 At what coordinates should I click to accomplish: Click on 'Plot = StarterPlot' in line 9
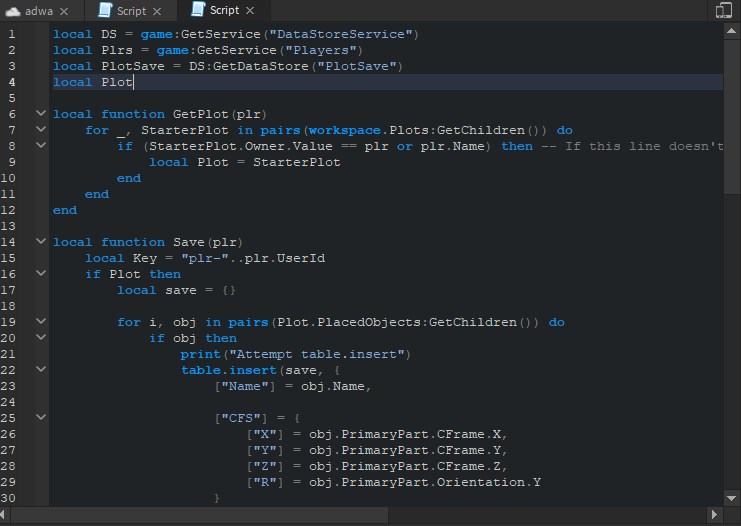[269, 163]
